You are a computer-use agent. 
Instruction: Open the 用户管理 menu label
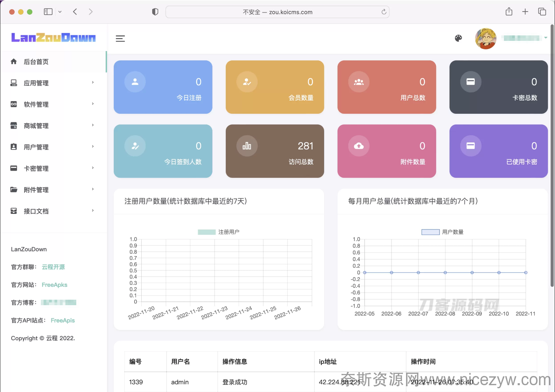point(36,147)
